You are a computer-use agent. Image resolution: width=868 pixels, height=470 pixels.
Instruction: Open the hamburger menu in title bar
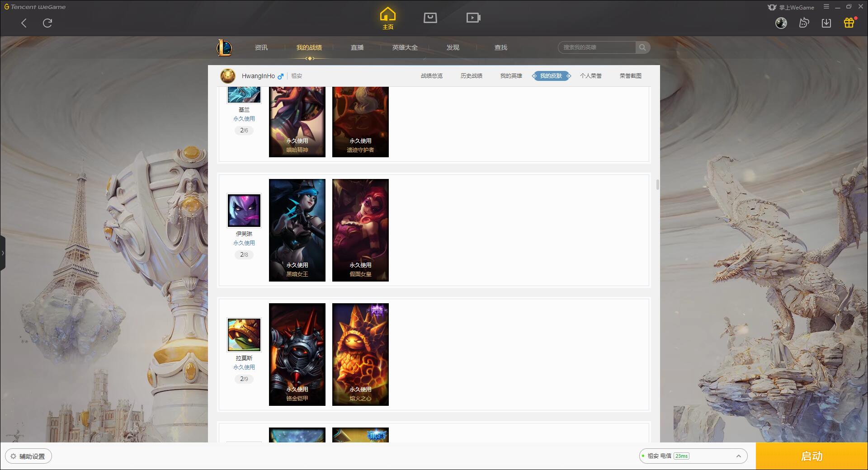click(x=826, y=7)
